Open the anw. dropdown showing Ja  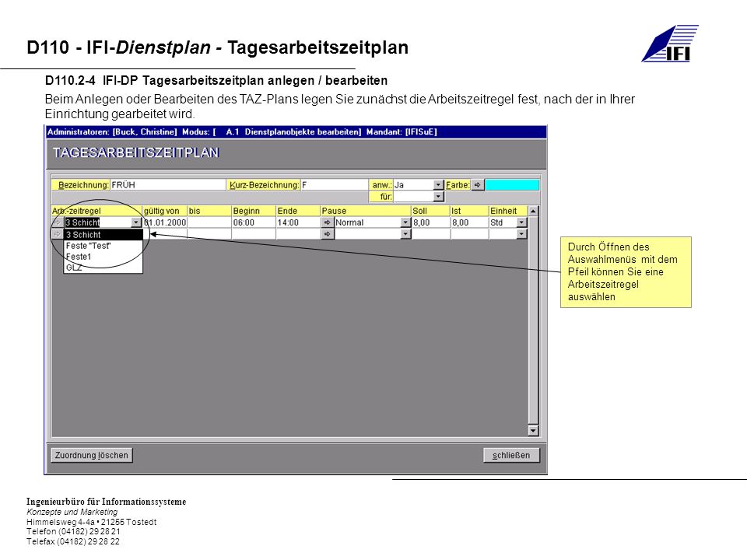click(438, 185)
